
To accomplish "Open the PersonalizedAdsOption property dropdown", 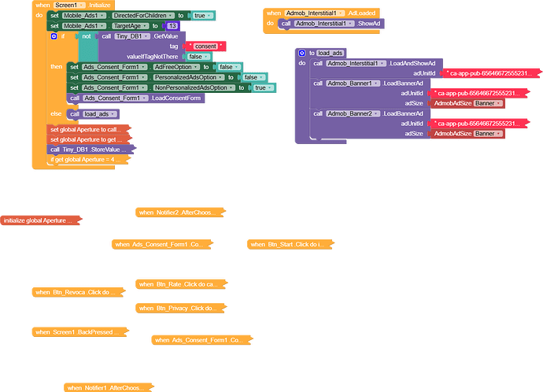I will (x=189, y=78).
